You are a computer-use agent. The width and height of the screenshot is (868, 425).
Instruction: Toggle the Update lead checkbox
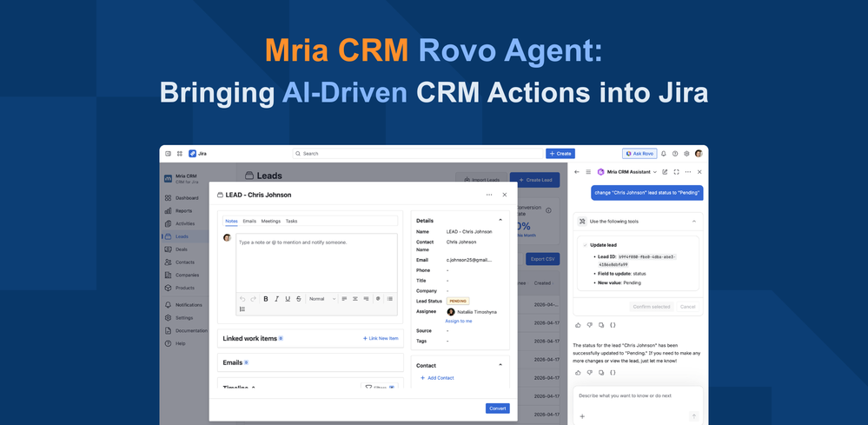coord(585,244)
